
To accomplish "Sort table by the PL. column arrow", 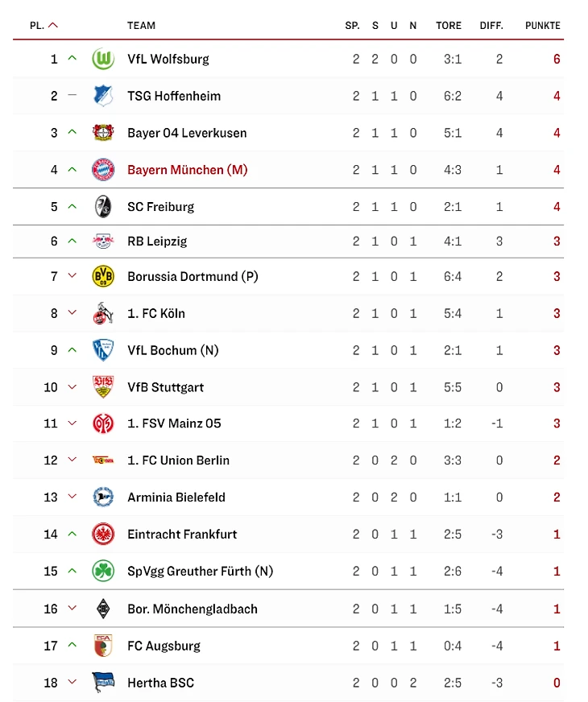I will 53,26.
